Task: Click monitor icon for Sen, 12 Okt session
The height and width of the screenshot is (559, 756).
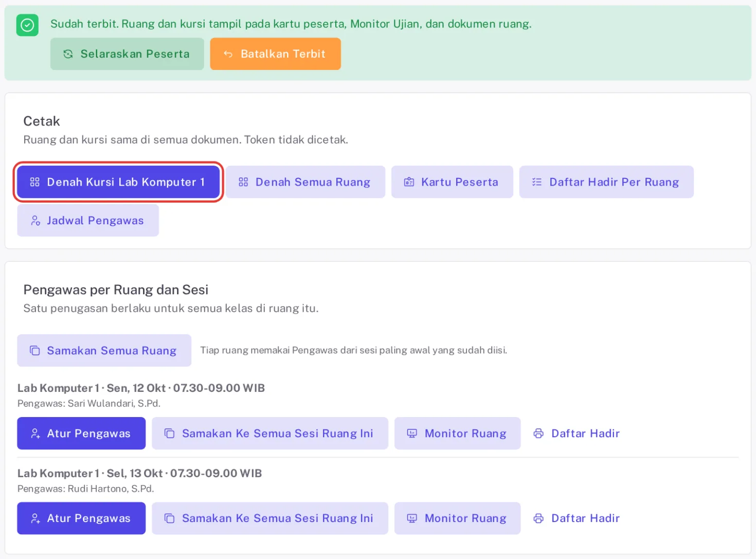Action: click(412, 434)
